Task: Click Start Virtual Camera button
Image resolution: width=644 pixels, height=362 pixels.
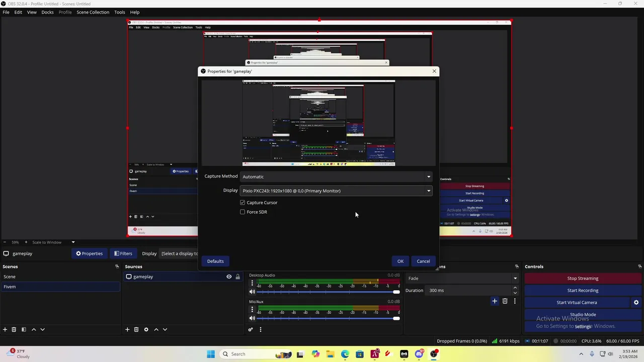Action: tap(577, 302)
